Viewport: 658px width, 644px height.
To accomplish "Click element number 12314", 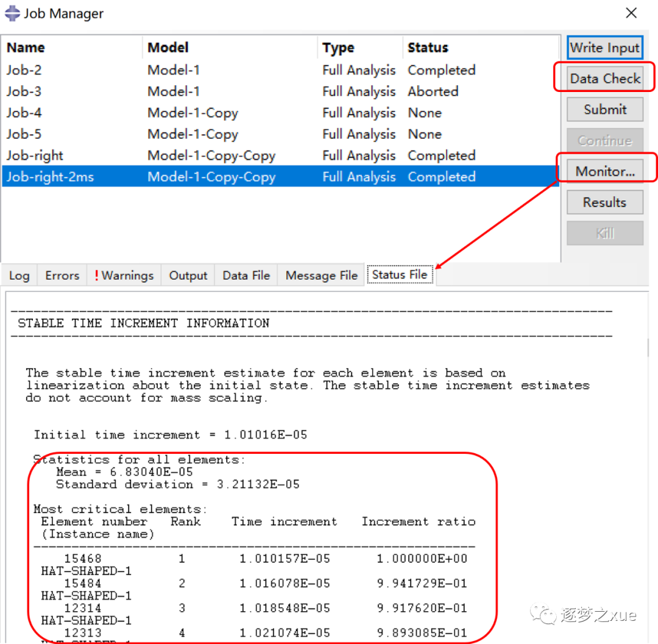I will pyautogui.click(x=83, y=608).
